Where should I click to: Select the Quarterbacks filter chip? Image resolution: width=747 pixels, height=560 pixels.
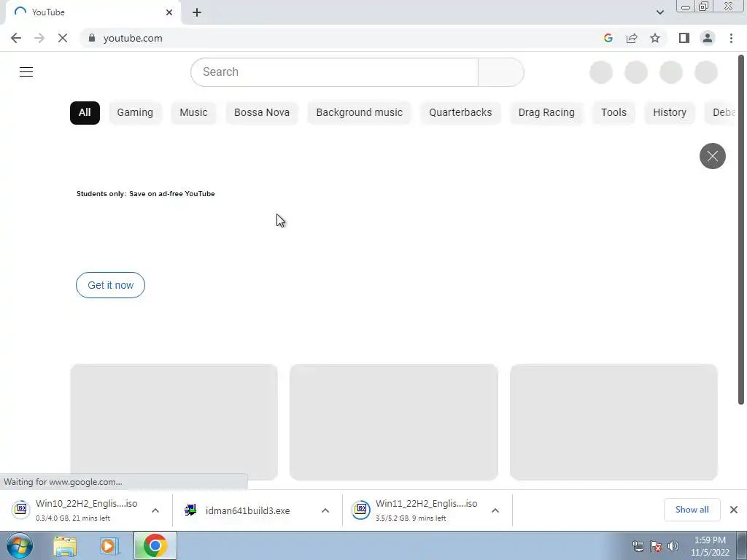(460, 113)
